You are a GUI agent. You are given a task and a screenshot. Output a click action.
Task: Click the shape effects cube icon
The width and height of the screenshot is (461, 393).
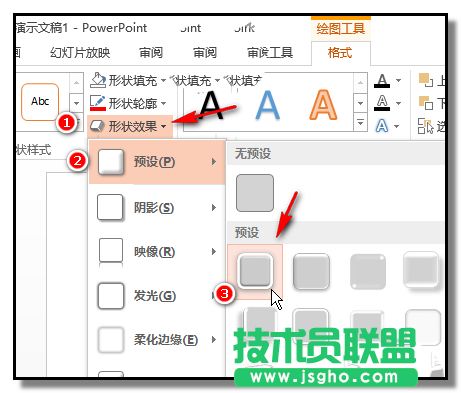(97, 126)
